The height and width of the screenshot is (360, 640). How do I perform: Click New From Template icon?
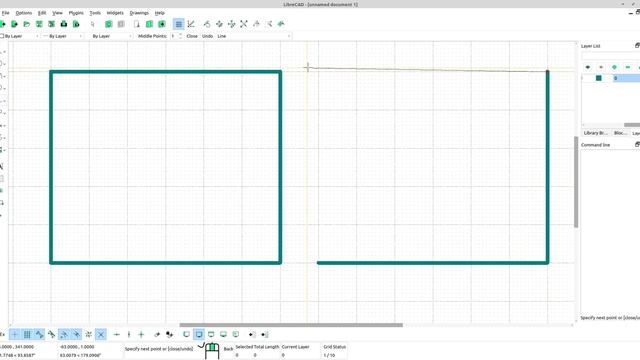click(14, 24)
